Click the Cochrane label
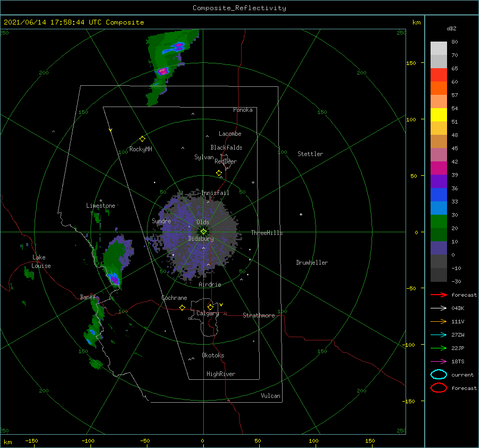The image size is (479, 448). (x=174, y=298)
